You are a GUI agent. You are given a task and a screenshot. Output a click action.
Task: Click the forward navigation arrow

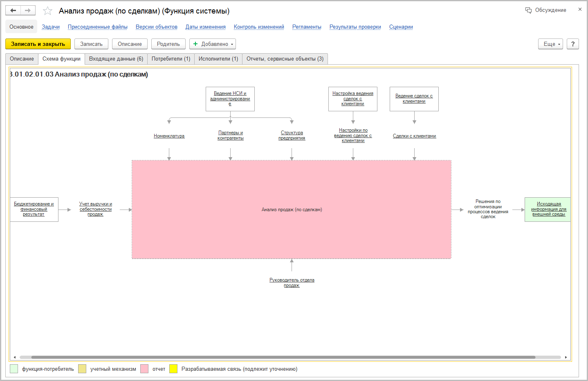click(28, 11)
